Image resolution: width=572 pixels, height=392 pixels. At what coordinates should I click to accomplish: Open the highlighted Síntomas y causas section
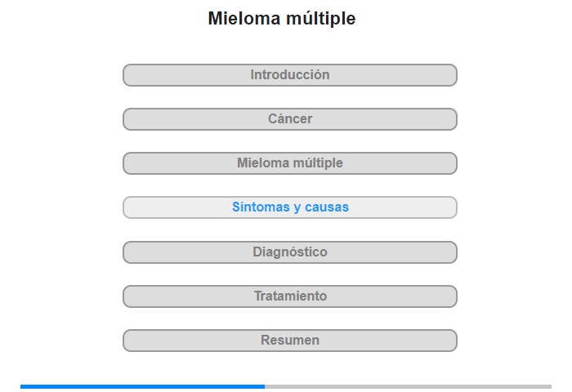coord(289,207)
